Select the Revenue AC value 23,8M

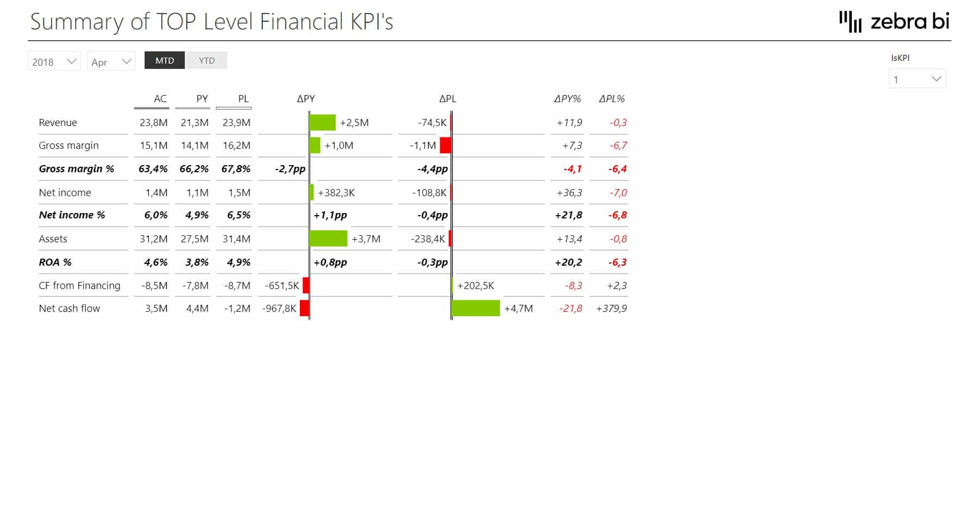[153, 122]
